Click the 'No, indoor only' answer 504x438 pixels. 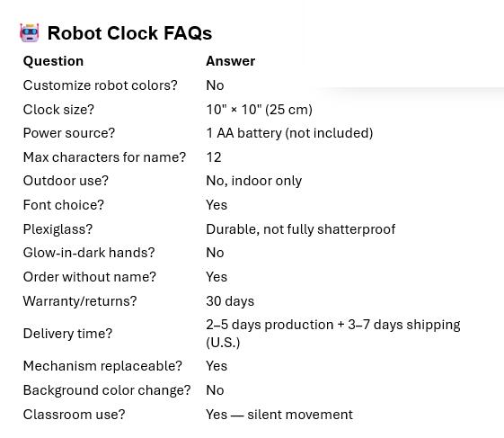point(254,181)
